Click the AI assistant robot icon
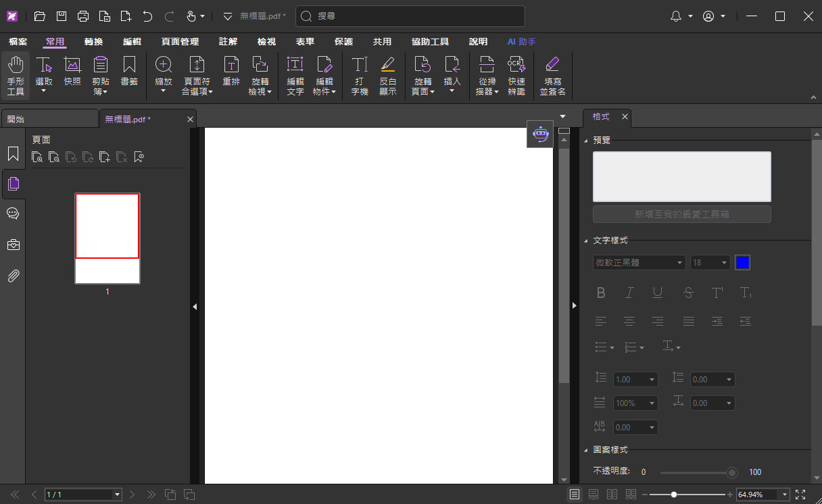Screen dimensions: 822x504 point(540,134)
